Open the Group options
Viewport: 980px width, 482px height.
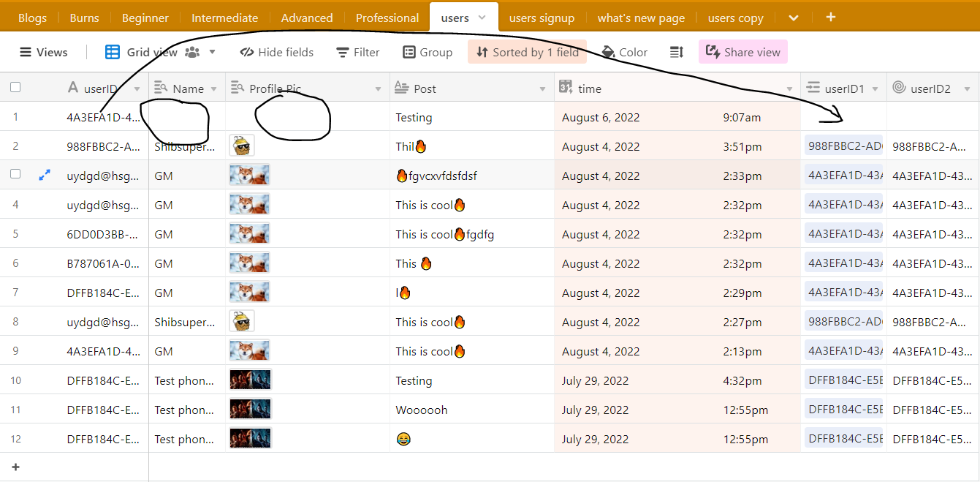coord(428,52)
